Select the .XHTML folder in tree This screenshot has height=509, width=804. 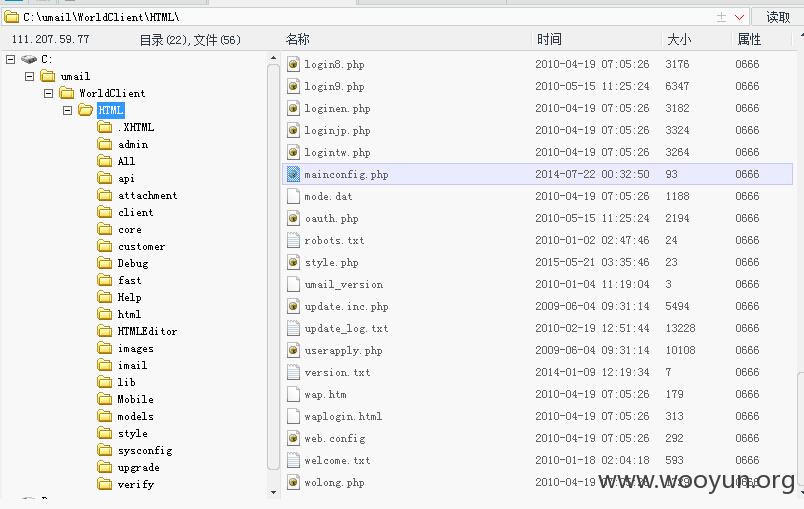point(136,127)
